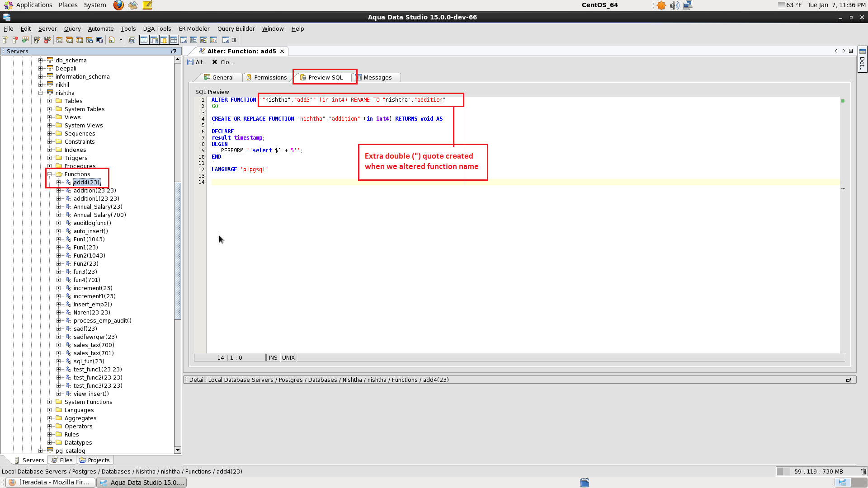Click the script document toolbar icon
Viewport: 868px width, 488px height.
(112, 40)
